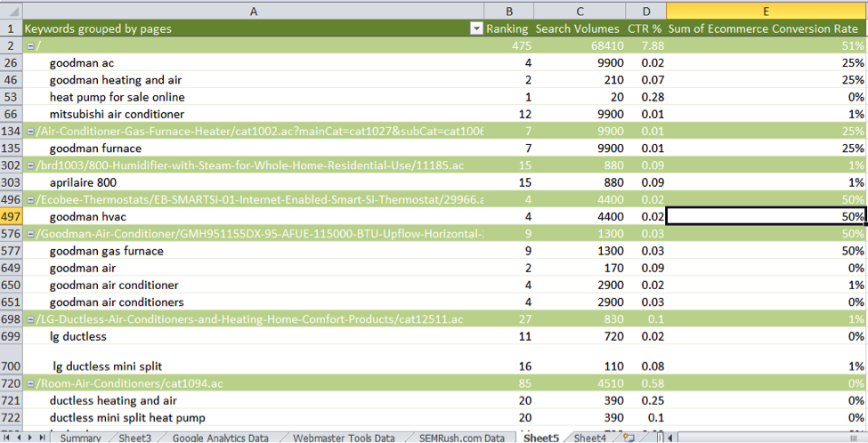The width and height of the screenshot is (868, 443).
Task: Go to last sheet navigation arrow
Action: [44, 438]
